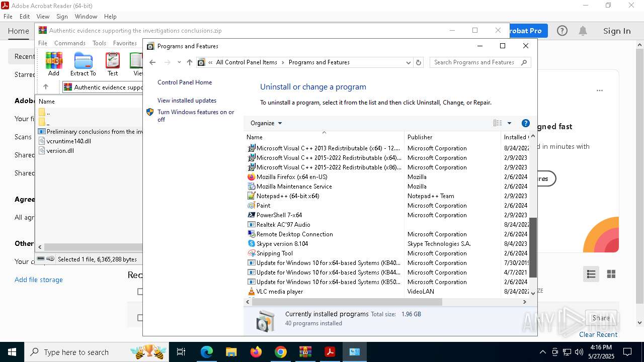Viewport: 644px width, 362px height.
Task: Open Acrobat help question mark icon
Action: [562, 31]
